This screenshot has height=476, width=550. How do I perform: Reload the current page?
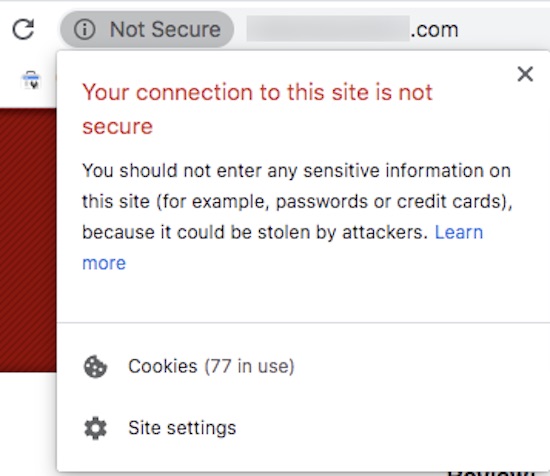tap(23, 29)
